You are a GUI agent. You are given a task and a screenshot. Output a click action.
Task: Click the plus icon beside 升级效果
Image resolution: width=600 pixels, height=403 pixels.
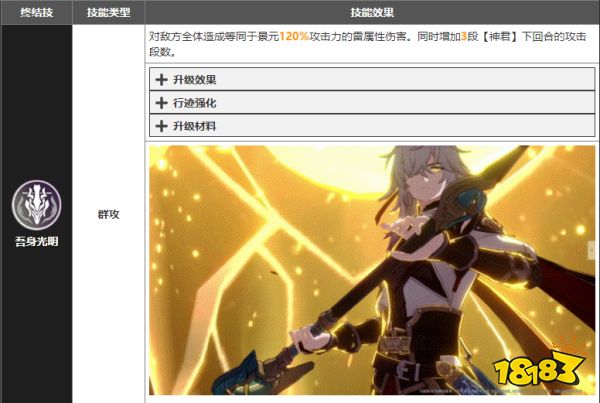pyautogui.click(x=161, y=80)
